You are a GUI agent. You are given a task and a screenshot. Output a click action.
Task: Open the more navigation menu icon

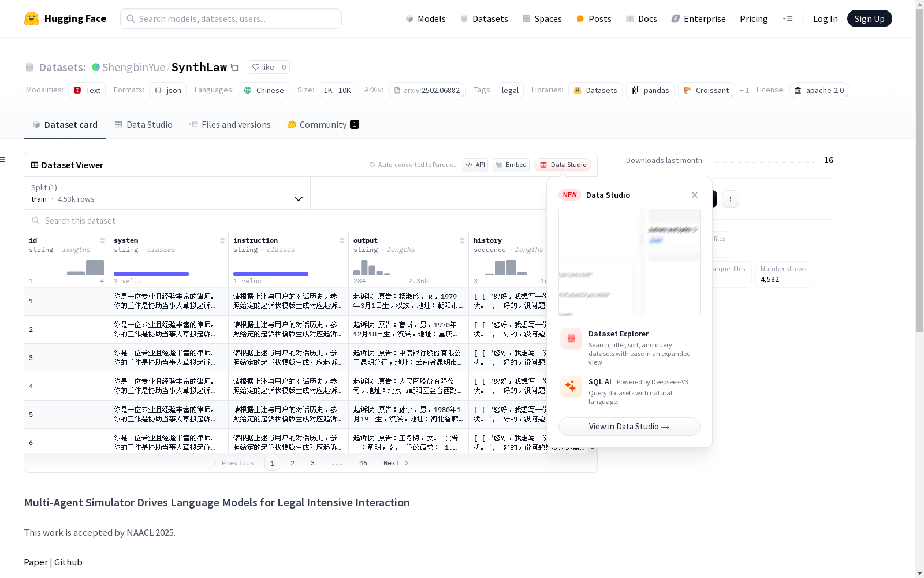[787, 18]
